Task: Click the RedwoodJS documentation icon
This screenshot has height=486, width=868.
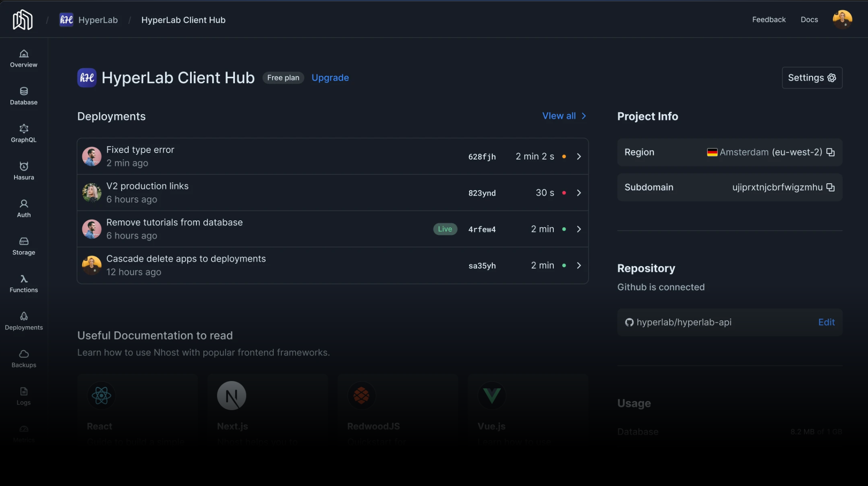Action: click(x=362, y=395)
